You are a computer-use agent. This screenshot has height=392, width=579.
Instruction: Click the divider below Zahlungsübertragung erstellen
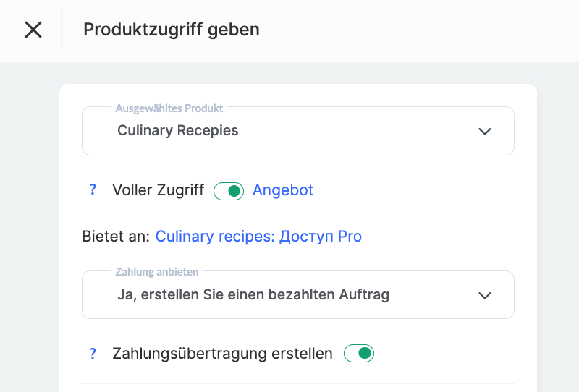click(x=297, y=383)
